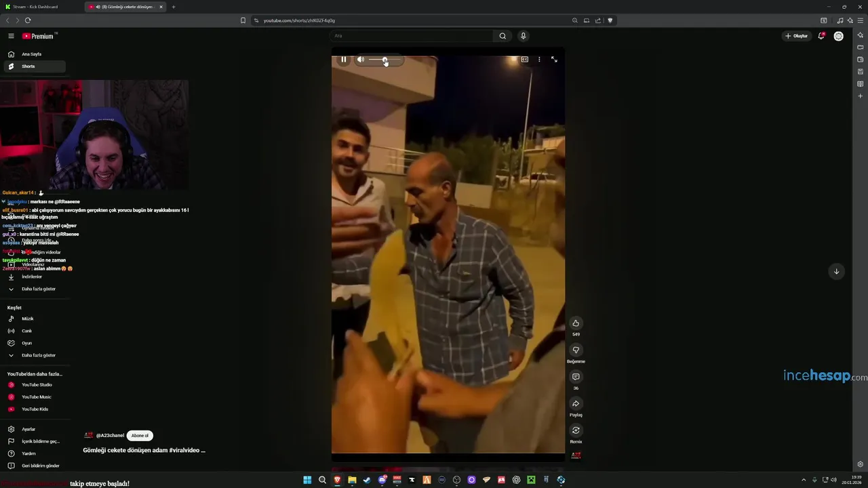Click the share icon in address bar
868x488 pixels.
click(x=598, y=20)
